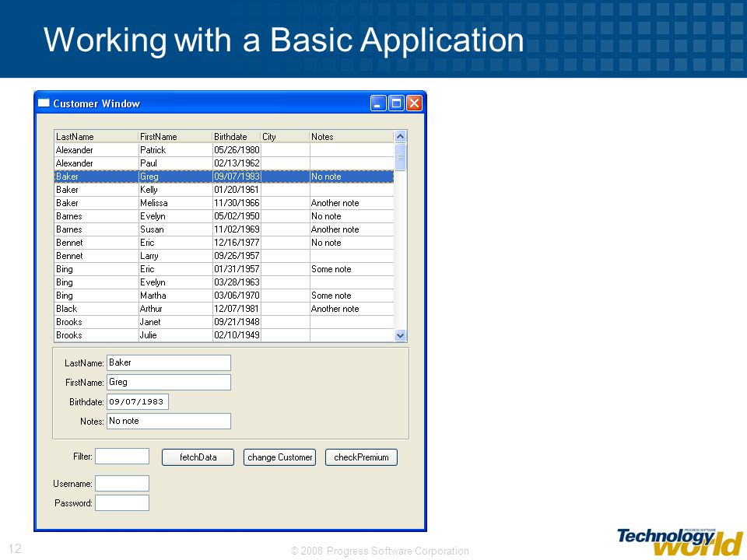Select the first name Melissa cell

pos(175,203)
